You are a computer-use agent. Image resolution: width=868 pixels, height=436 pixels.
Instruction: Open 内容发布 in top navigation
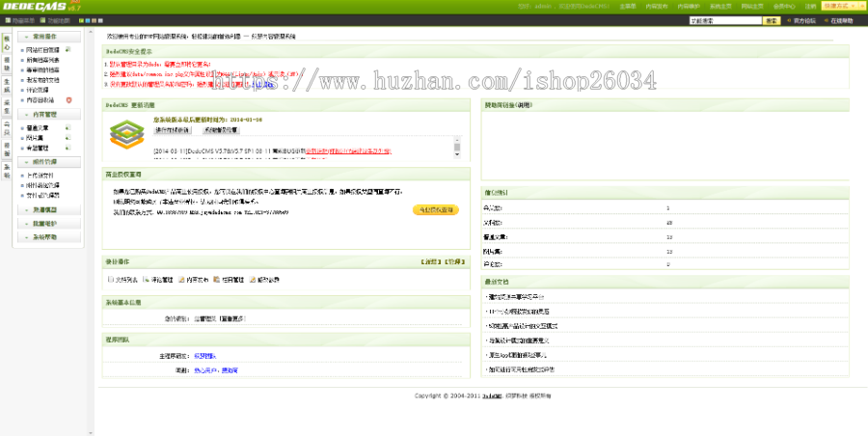click(x=657, y=7)
